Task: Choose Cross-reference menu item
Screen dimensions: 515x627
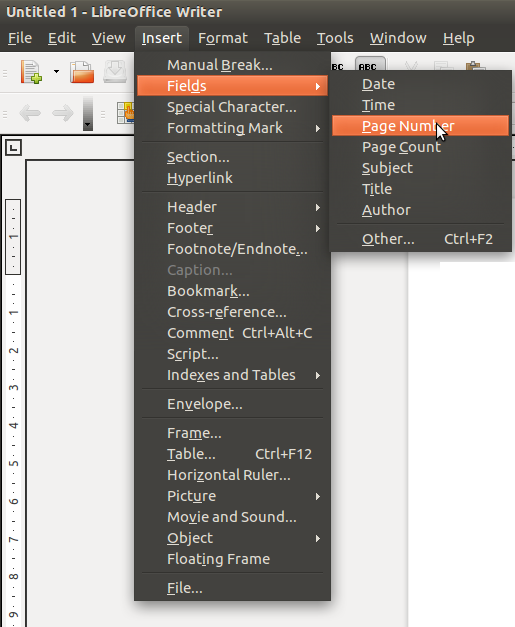Action: tap(232, 312)
